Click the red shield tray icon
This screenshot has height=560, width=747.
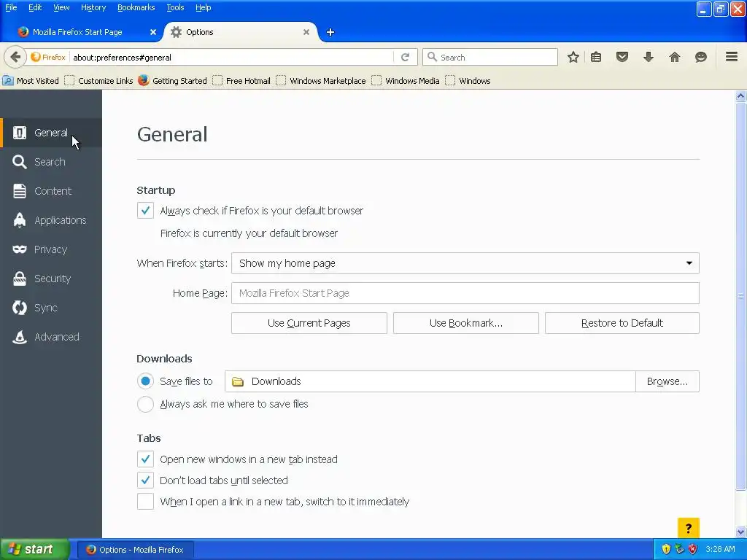coord(693,549)
